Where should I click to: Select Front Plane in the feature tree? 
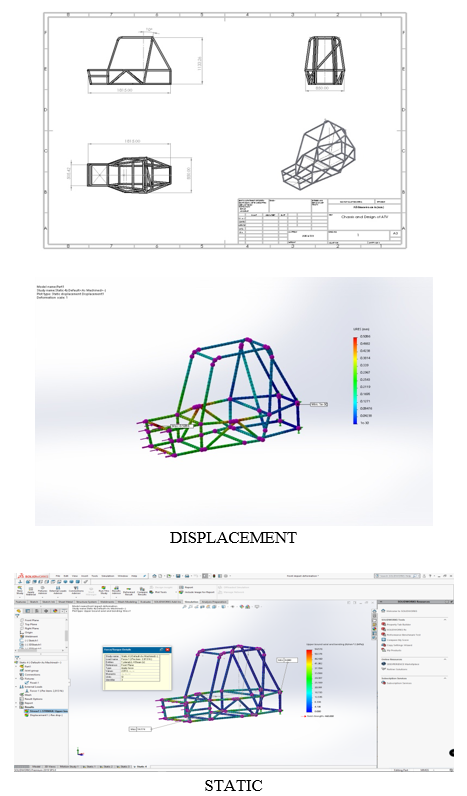pos(31,620)
